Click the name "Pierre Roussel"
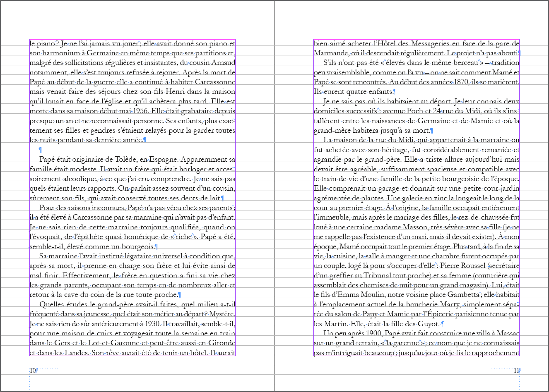The image size is (549, 392). [462, 266]
